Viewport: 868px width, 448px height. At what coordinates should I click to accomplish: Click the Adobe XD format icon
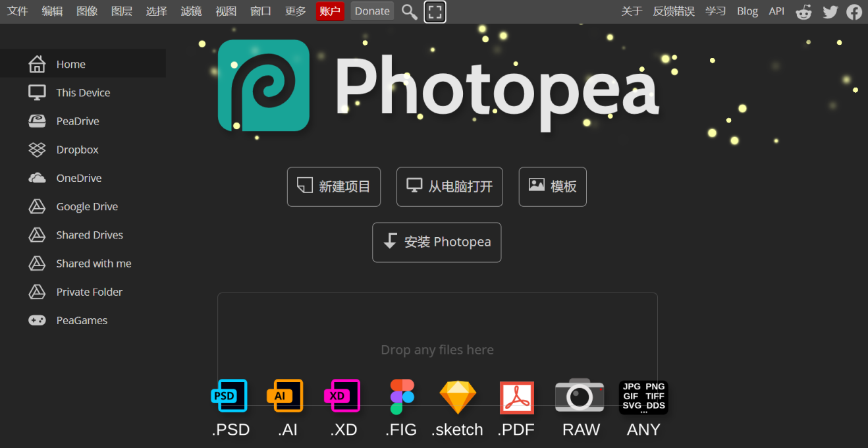point(342,396)
